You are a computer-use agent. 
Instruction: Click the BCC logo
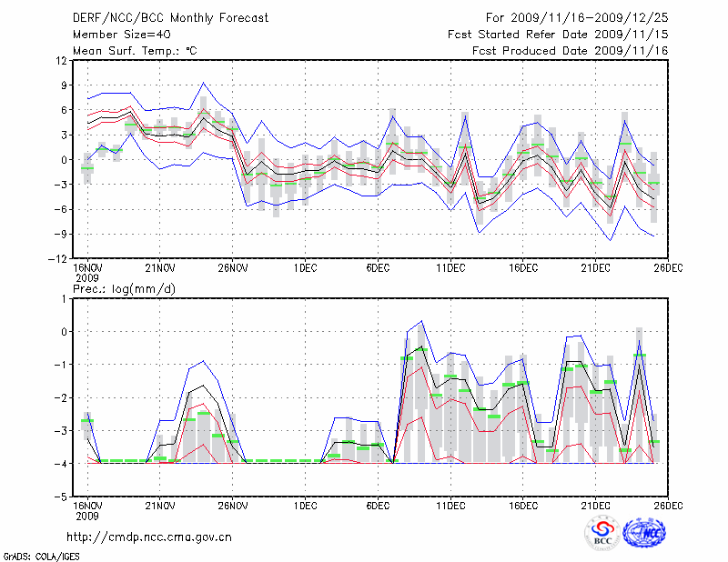click(602, 533)
